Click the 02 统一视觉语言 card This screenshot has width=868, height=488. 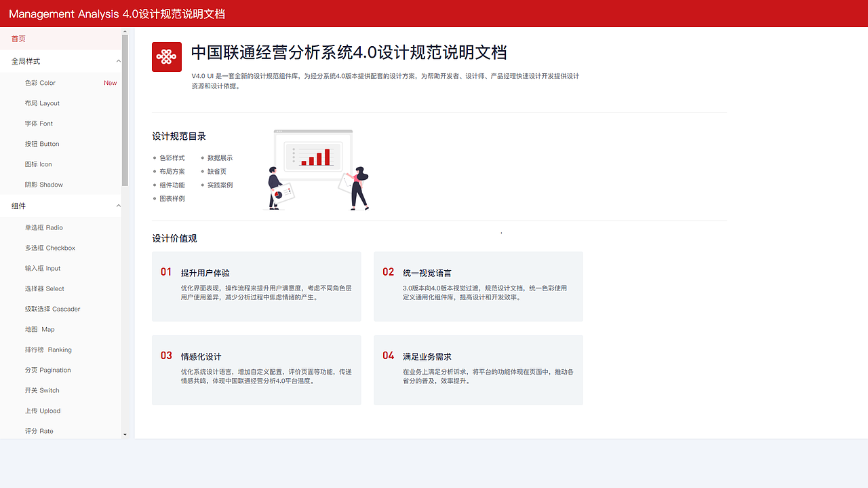[478, 286]
